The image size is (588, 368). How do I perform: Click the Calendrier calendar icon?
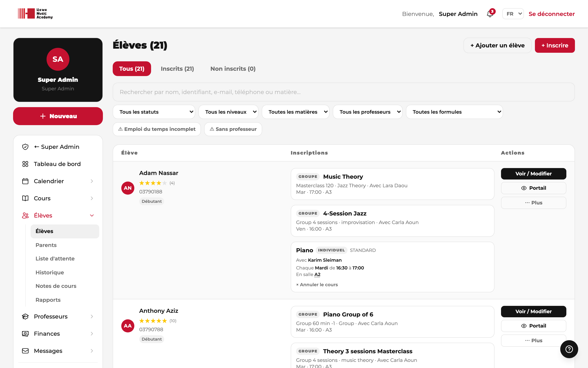tap(25, 181)
